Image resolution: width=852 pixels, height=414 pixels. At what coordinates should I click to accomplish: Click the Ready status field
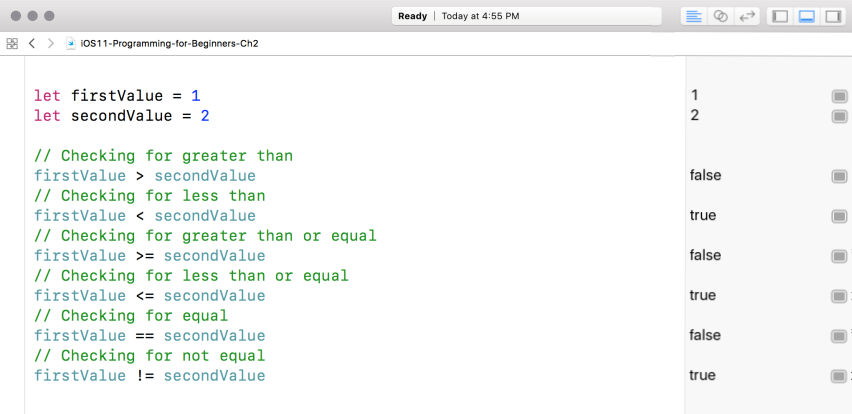[526, 16]
